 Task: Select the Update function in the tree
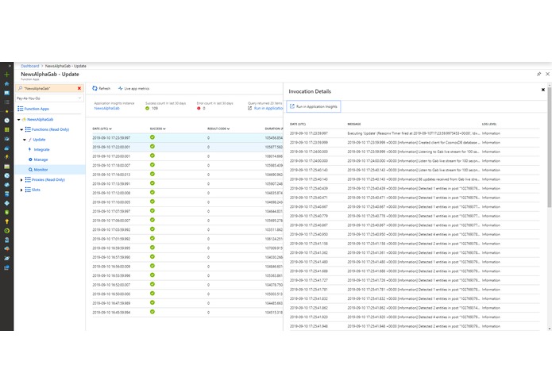(x=39, y=140)
